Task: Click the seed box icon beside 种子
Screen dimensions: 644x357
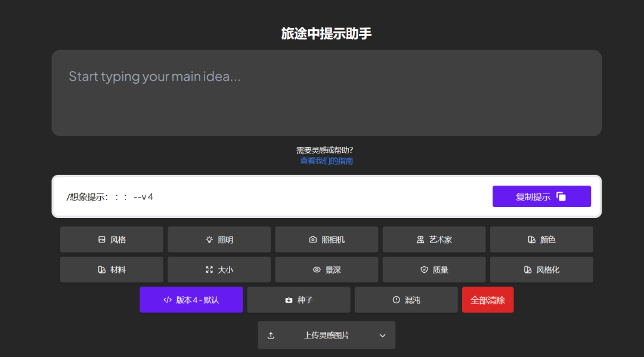Action: (x=289, y=300)
